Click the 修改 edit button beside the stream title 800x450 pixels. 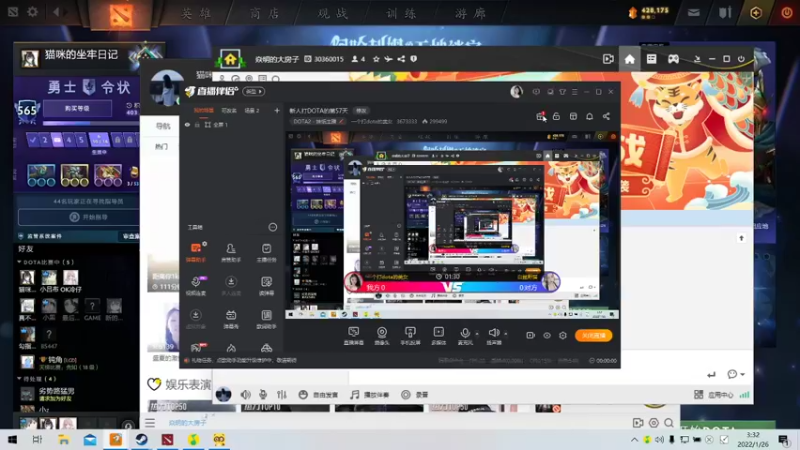click(361, 111)
